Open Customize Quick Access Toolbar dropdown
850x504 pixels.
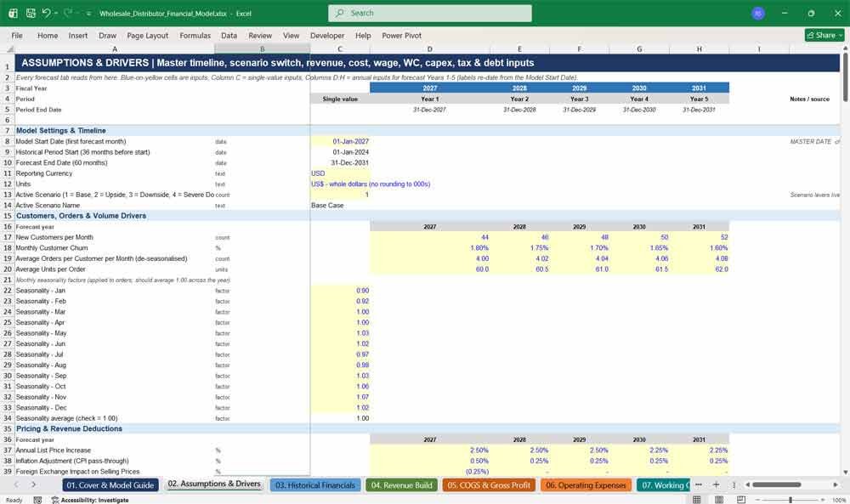click(x=88, y=14)
